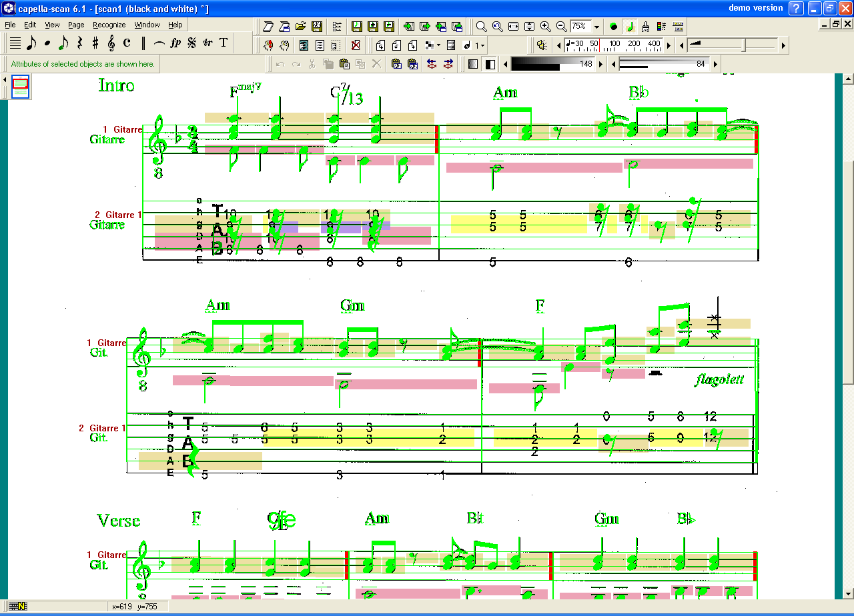Choose the quarter rest tool
This screenshot has width=854, height=616.
click(x=79, y=43)
